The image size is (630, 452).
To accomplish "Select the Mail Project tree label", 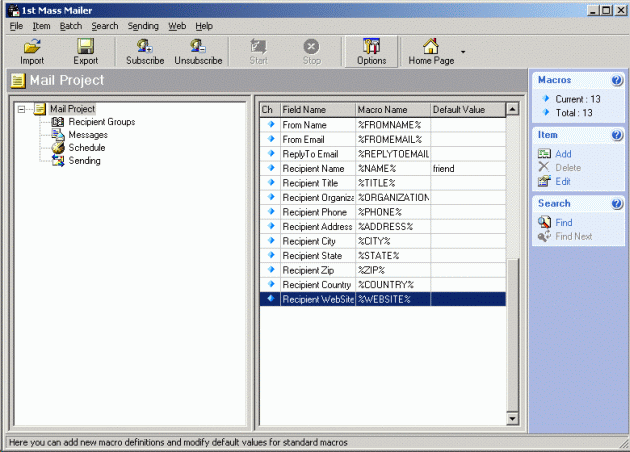I will point(72,109).
